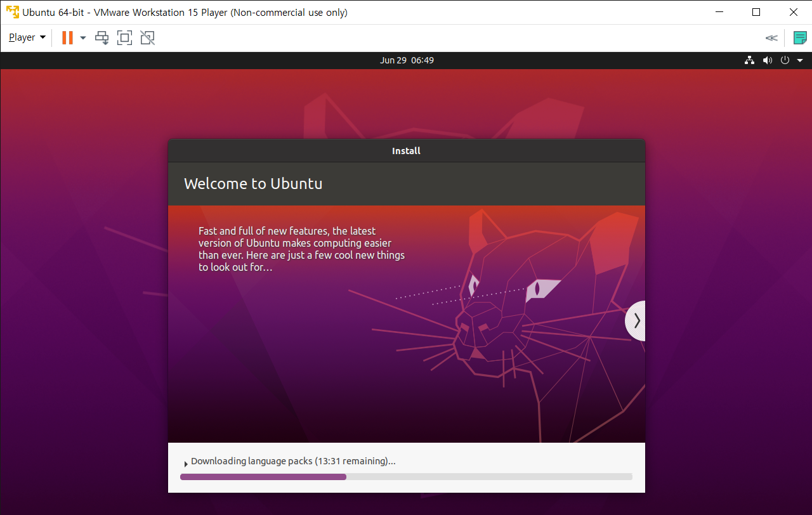Send Ctrl+Alt+Del to the virtual machine
Screen dimensions: 812x515
tap(102, 38)
